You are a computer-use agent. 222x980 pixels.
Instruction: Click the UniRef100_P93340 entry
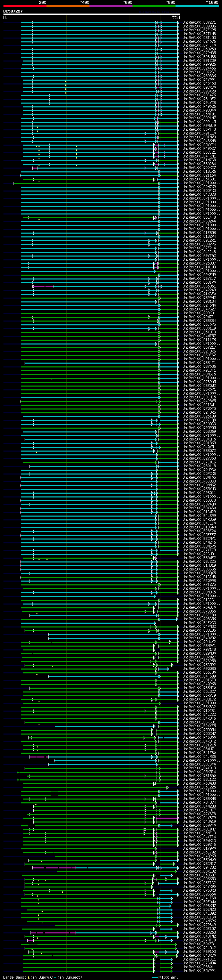coord(199,110)
